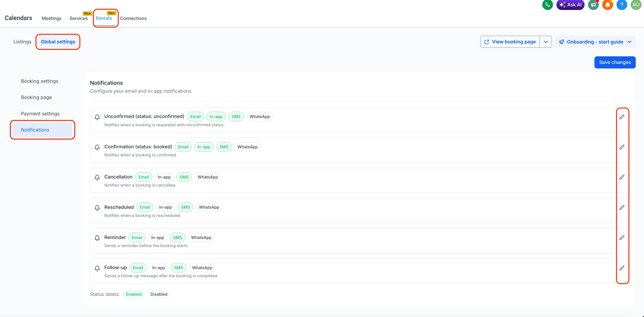This screenshot has width=644, height=317.
Task: Click the green phone call icon
Action: tap(547, 5)
